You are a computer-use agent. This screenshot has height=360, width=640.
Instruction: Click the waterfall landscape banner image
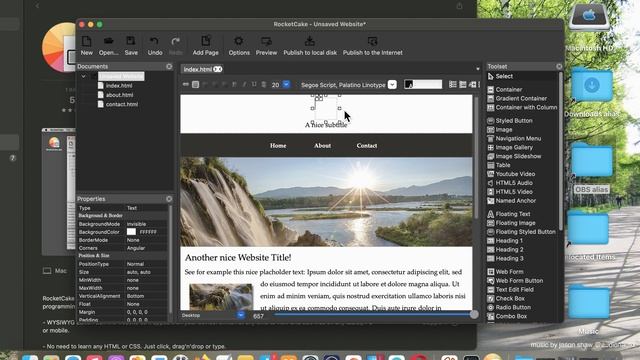(x=326, y=202)
